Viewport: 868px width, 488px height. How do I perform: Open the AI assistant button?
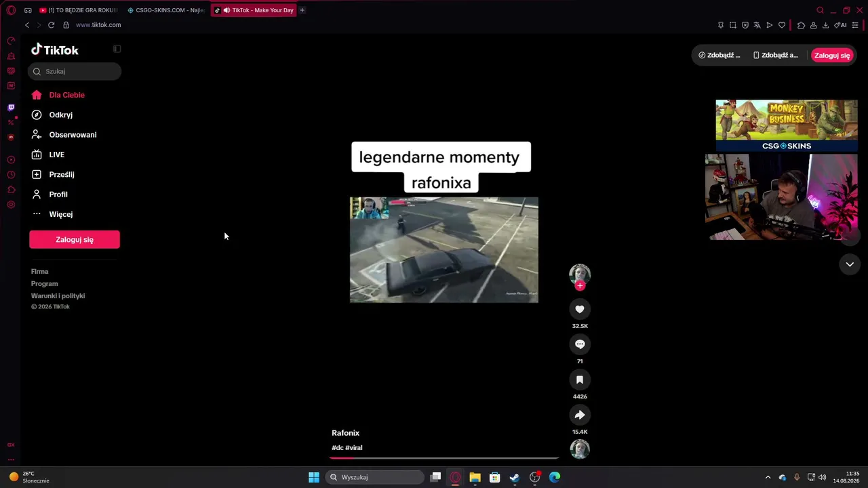pyautogui.click(x=840, y=25)
